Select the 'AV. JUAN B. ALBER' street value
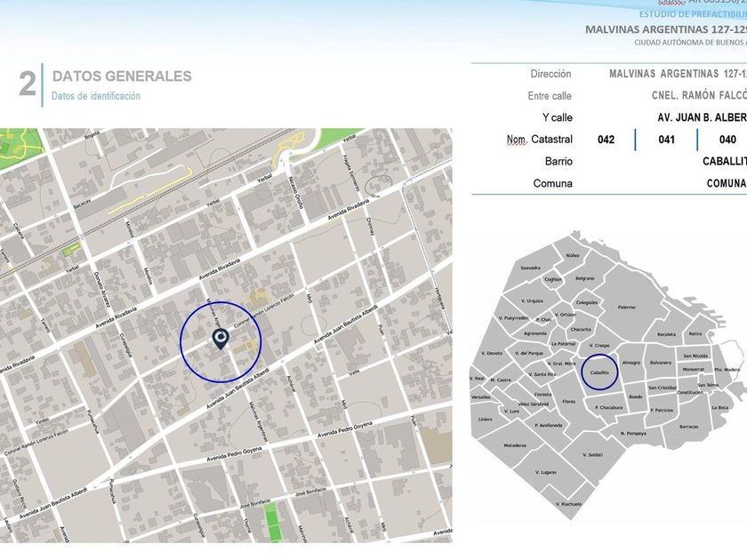747x560 pixels. pyautogui.click(x=702, y=117)
